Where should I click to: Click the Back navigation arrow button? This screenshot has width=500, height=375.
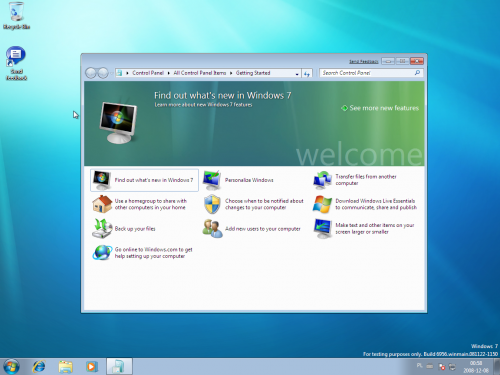(x=91, y=73)
